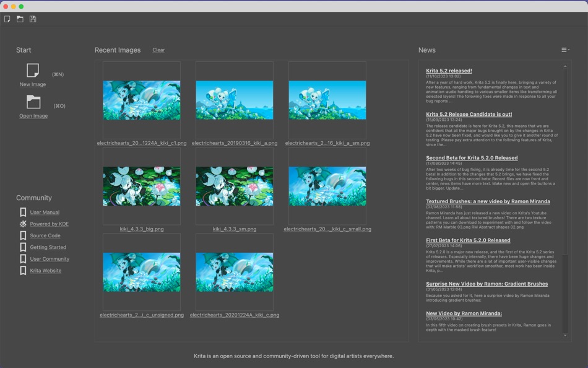Open 'Krita 5.2 Release Candidate is out!' article

[469, 114]
